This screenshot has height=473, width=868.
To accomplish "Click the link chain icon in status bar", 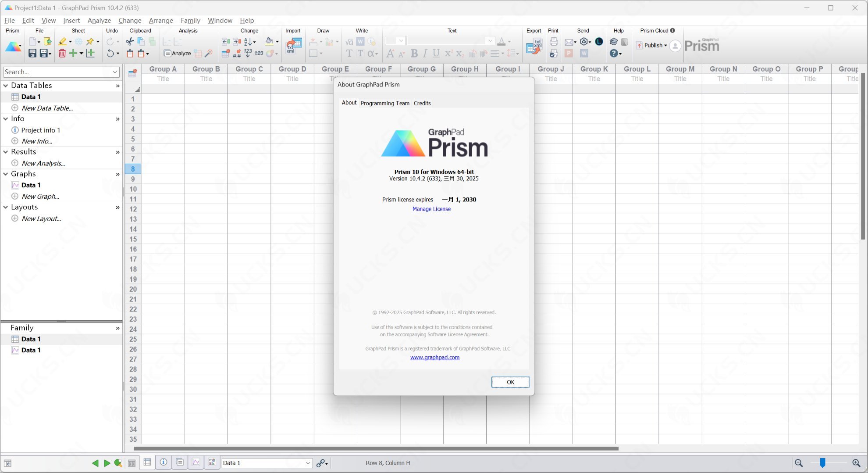I will pyautogui.click(x=321, y=463).
